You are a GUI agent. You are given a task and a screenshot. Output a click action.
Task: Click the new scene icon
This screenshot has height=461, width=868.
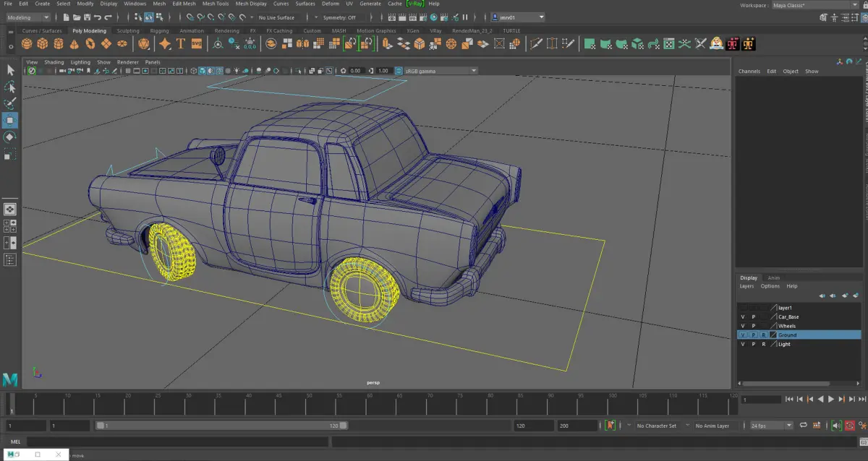point(67,17)
